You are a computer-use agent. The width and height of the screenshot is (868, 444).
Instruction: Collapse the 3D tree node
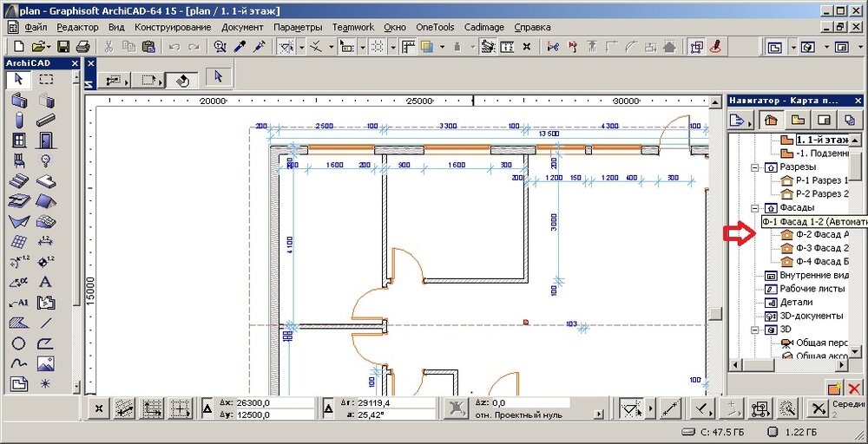(x=754, y=330)
